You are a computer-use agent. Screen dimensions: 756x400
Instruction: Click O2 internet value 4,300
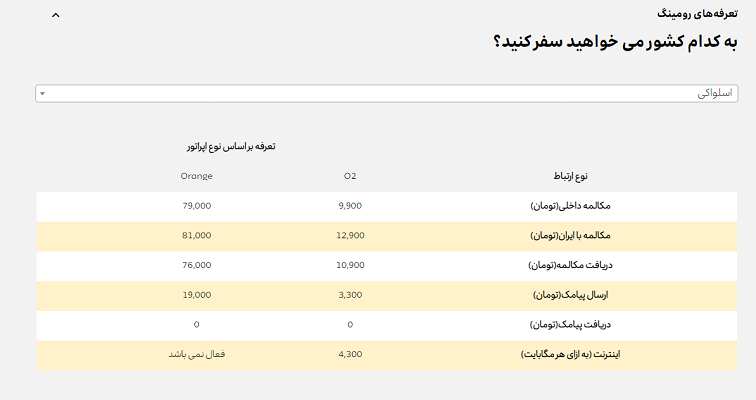[x=350, y=354]
